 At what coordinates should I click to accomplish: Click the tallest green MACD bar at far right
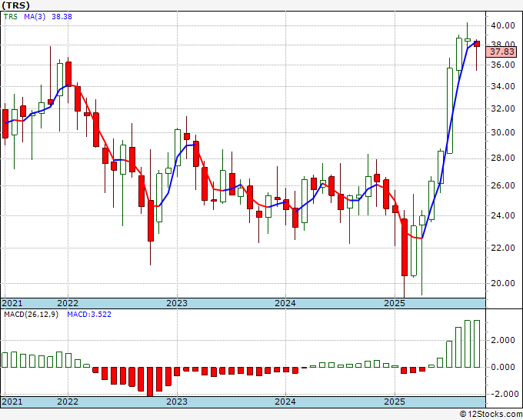point(477,344)
